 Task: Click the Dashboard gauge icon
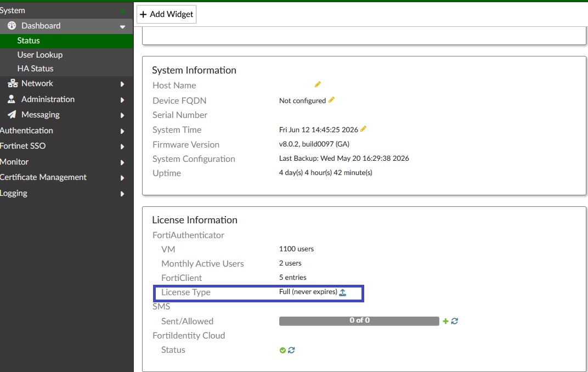[x=12, y=25]
